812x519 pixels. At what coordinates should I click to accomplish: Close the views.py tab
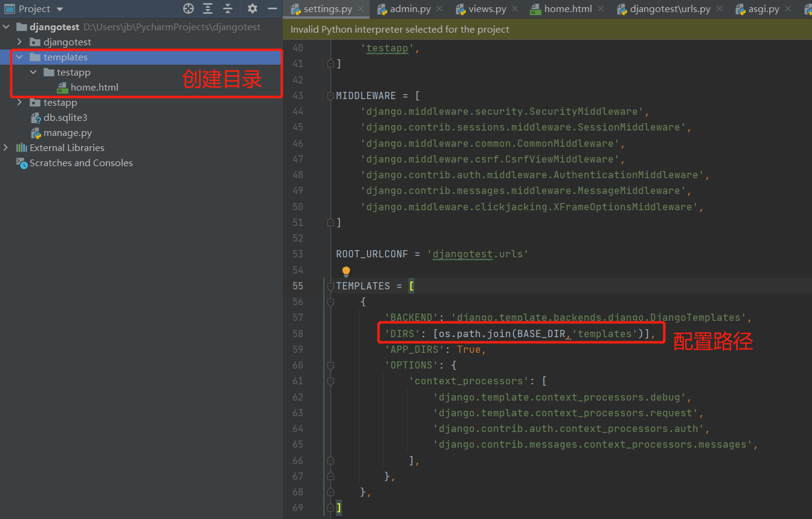515,9
